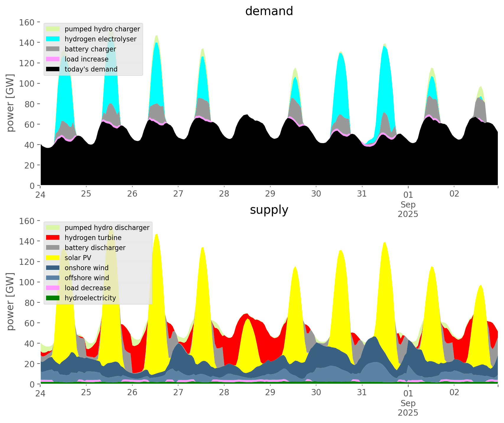Click the offshore wind legend swatch

(x=53, y=278)
